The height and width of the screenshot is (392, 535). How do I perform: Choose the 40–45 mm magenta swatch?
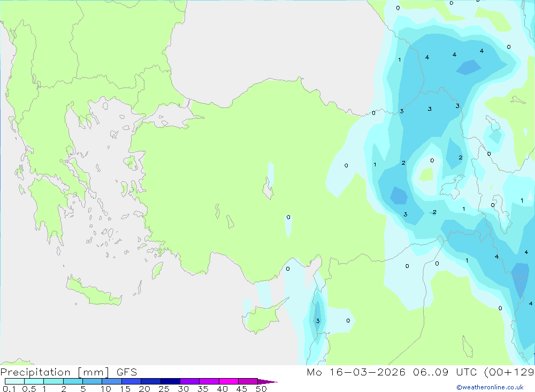(228, 381)
